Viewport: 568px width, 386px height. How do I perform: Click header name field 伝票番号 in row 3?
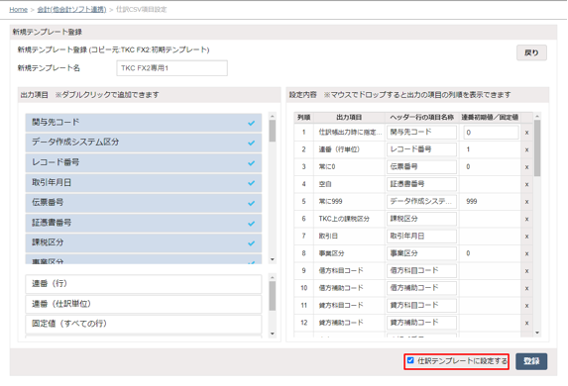pyautogui.click(x=422, y=167)
